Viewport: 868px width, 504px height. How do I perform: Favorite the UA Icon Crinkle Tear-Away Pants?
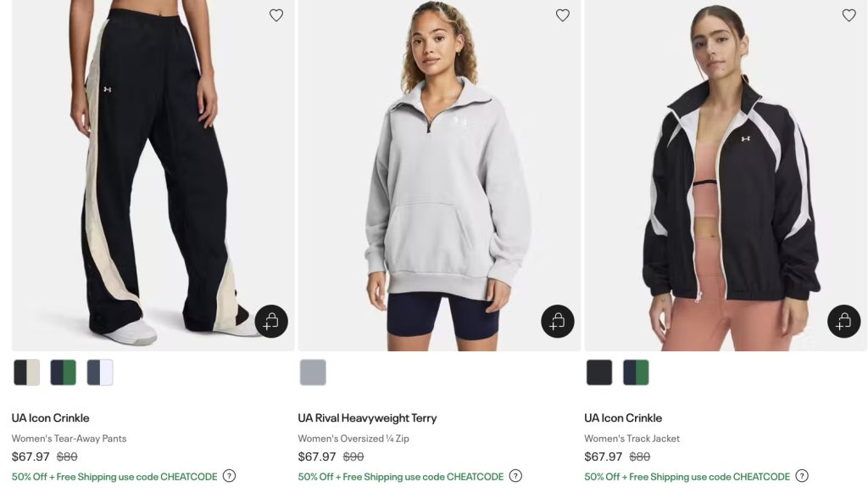point(276,15)
